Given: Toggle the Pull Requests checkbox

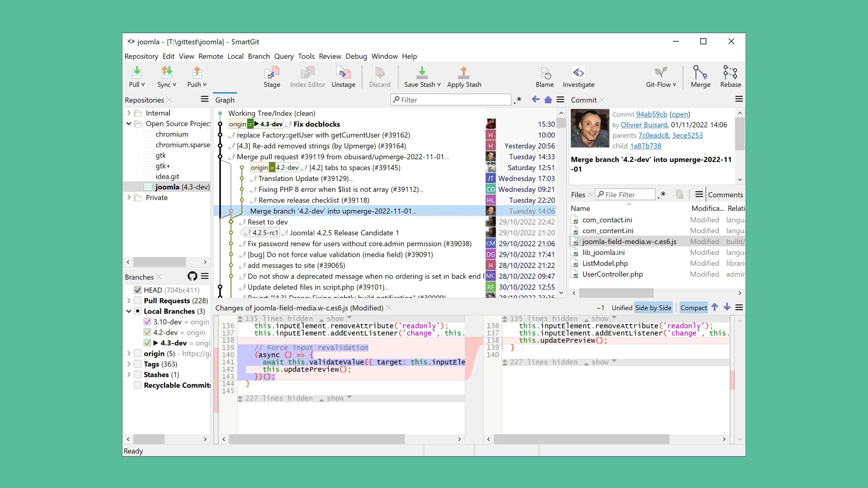Looking at the screenshot, I should [x=138, y=301].
